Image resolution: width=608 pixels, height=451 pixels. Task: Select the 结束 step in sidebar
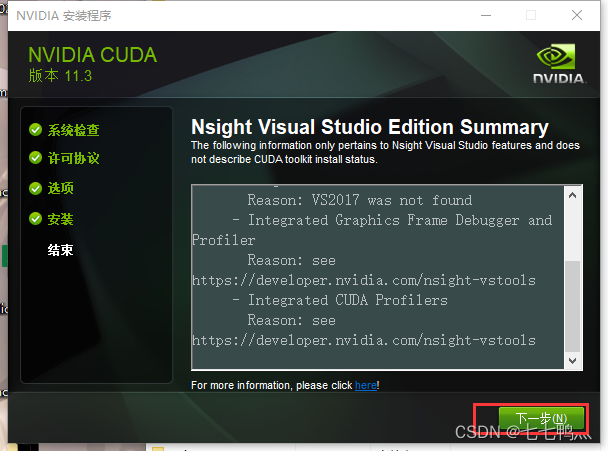(60, 250)
